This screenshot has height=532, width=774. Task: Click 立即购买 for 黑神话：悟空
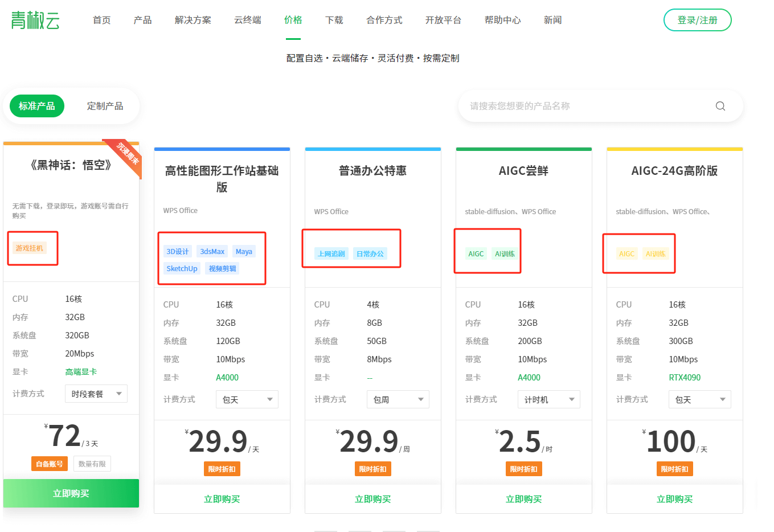pyautogui.click(x=71, y=493)
